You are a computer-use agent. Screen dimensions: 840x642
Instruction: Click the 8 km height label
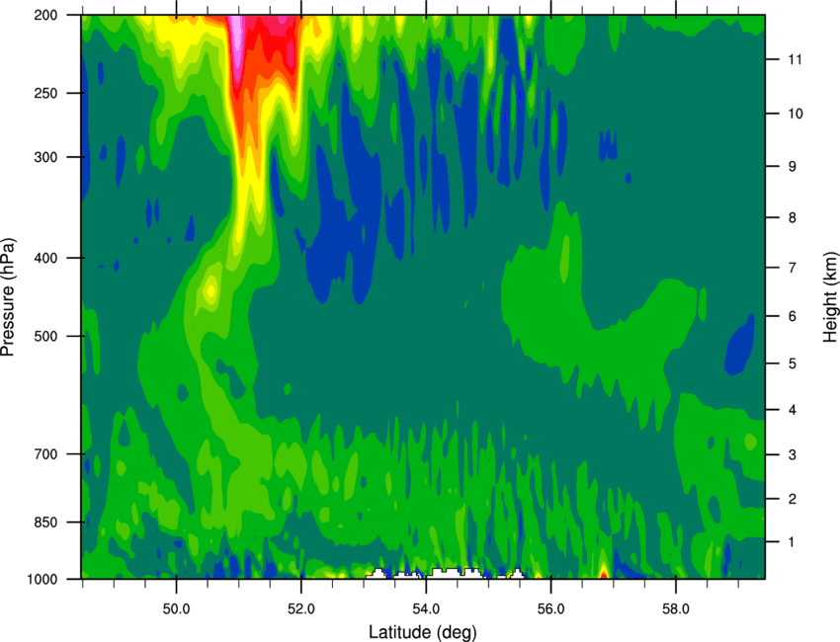(793, 218)
